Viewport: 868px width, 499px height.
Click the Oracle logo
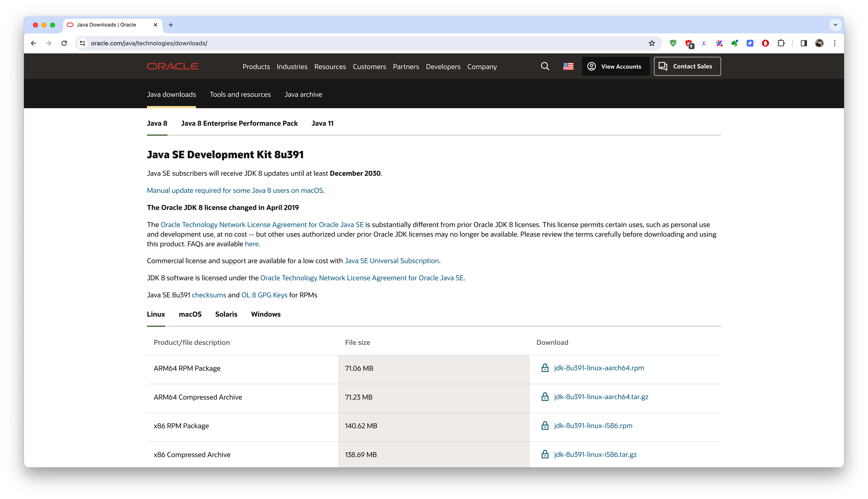(173, 66)
